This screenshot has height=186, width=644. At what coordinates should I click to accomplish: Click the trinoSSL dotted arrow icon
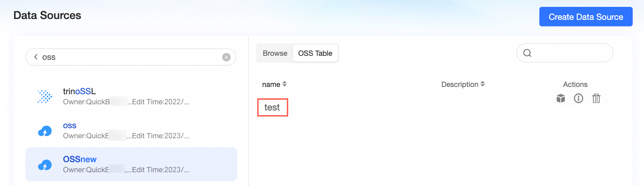pos(45,97)
